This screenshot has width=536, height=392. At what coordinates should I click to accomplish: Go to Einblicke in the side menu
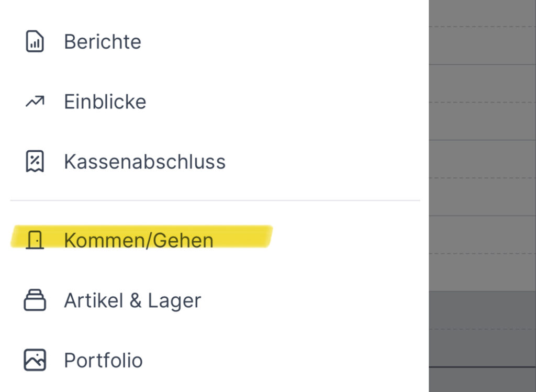click(105, 102)
